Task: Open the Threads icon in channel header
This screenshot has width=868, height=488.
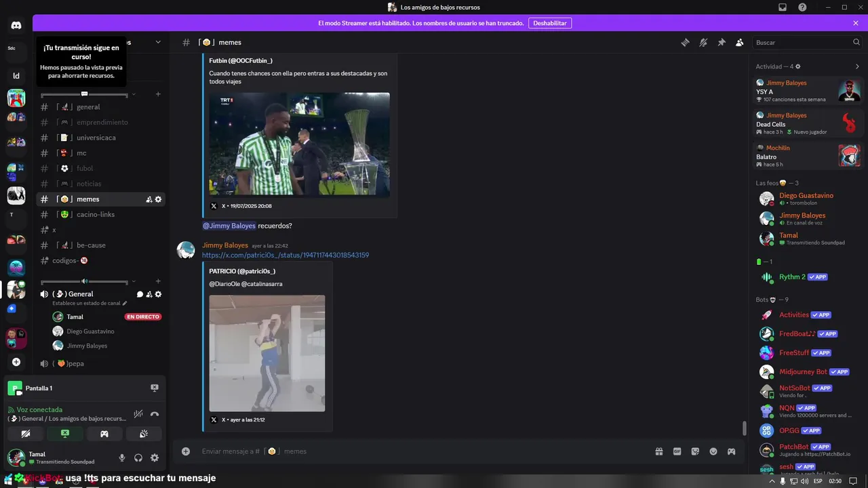Action: [x=686, y=42]
